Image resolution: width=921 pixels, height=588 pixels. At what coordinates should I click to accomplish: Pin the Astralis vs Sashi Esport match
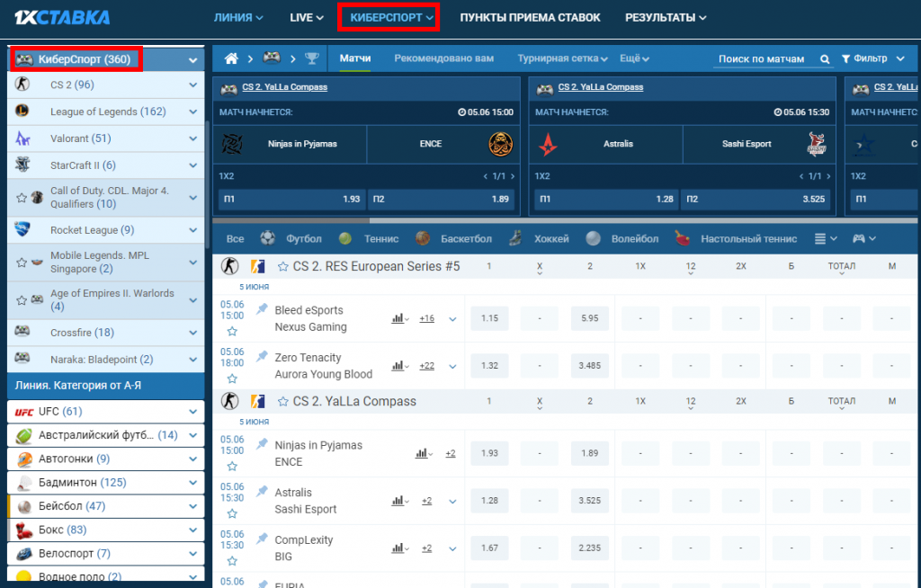(x=262, y=492)
